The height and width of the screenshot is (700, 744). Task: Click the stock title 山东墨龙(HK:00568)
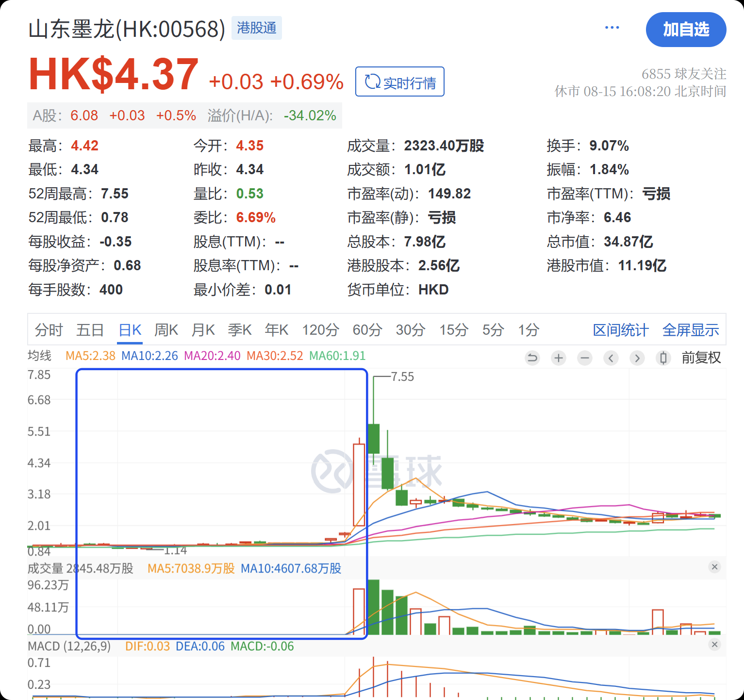[x=127, y=29]
